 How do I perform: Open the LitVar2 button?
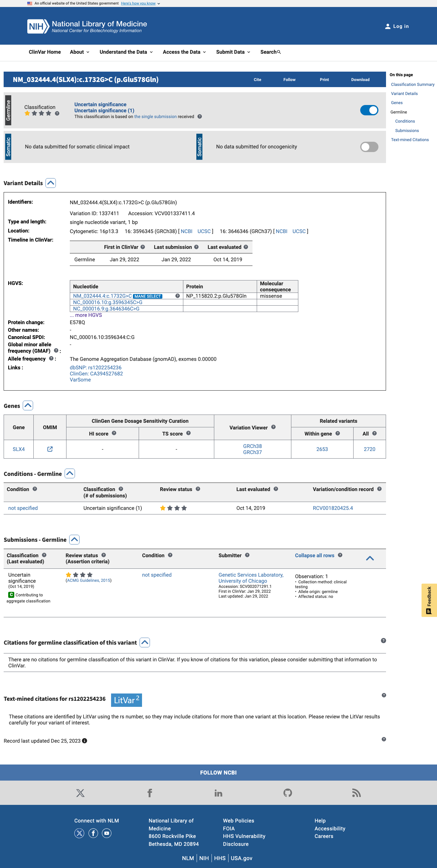pyautogui.click(x=126, y=700)
